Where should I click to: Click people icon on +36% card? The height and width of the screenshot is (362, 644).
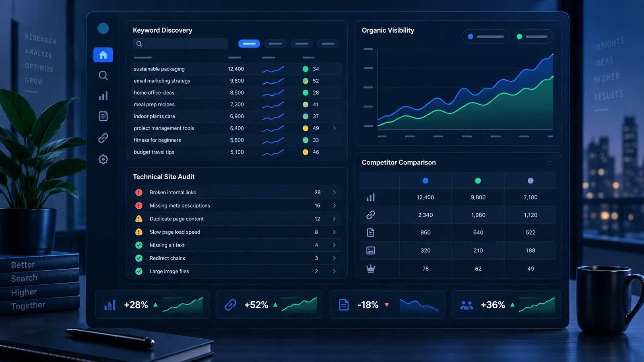point(466,305)
